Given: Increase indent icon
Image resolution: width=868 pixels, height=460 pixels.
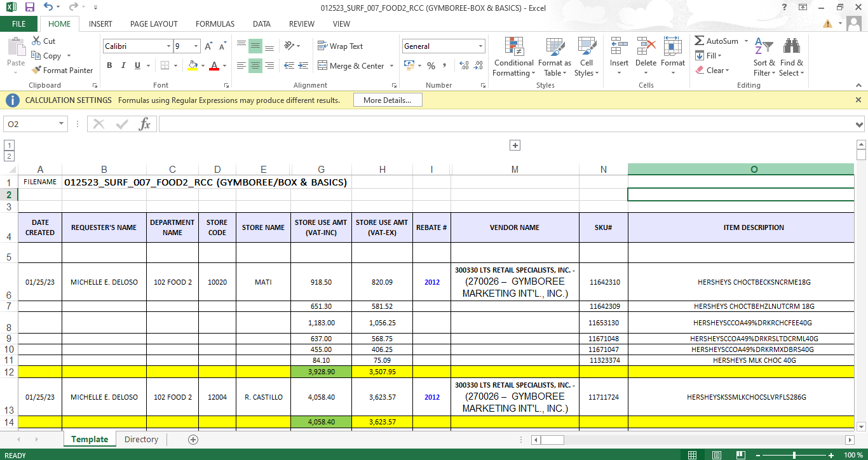Looking at the screenshot, I should 303,65.
